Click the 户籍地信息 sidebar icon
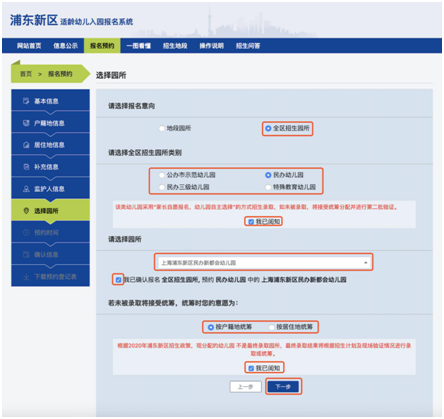This screenshot has height=419, width=444. 26,123
